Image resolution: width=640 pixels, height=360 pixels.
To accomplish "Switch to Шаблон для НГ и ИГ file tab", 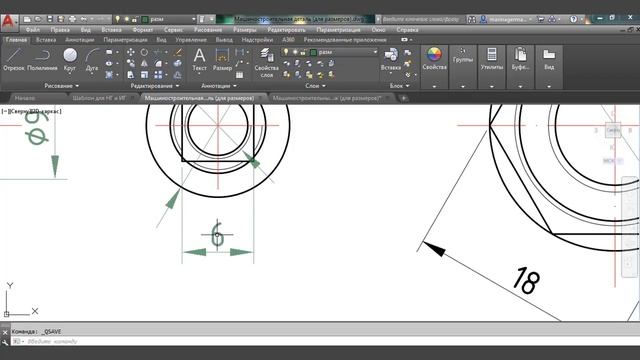I will tap(99, 98).
